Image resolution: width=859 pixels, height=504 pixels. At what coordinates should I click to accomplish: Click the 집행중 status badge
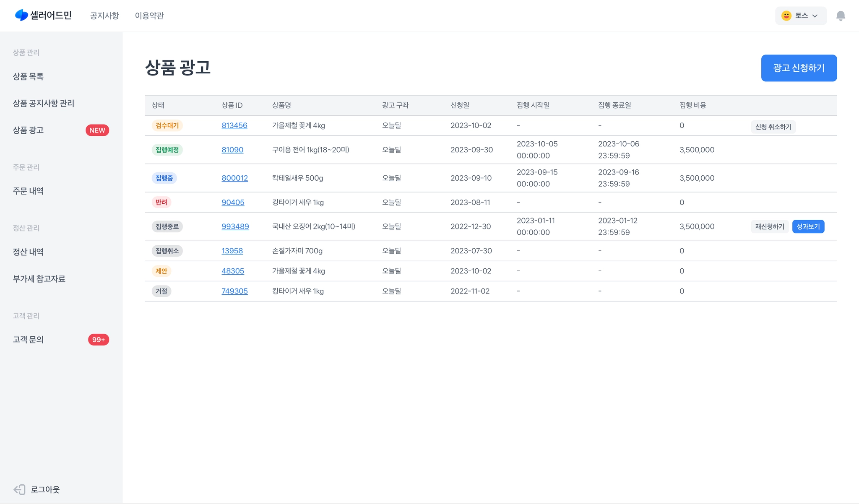click(x=164, y=178)
